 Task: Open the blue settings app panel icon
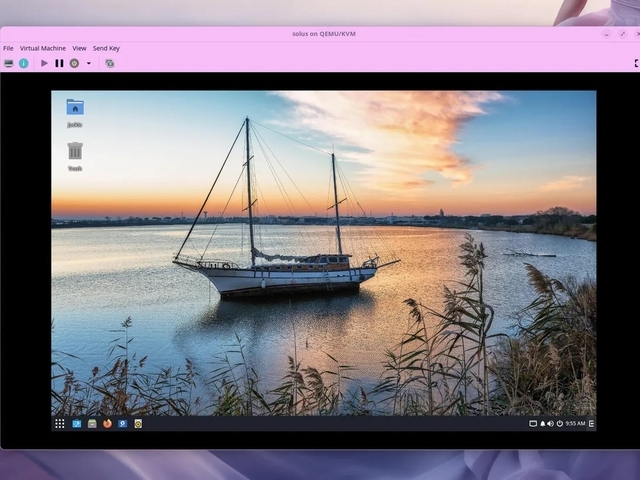click(122, 424)
